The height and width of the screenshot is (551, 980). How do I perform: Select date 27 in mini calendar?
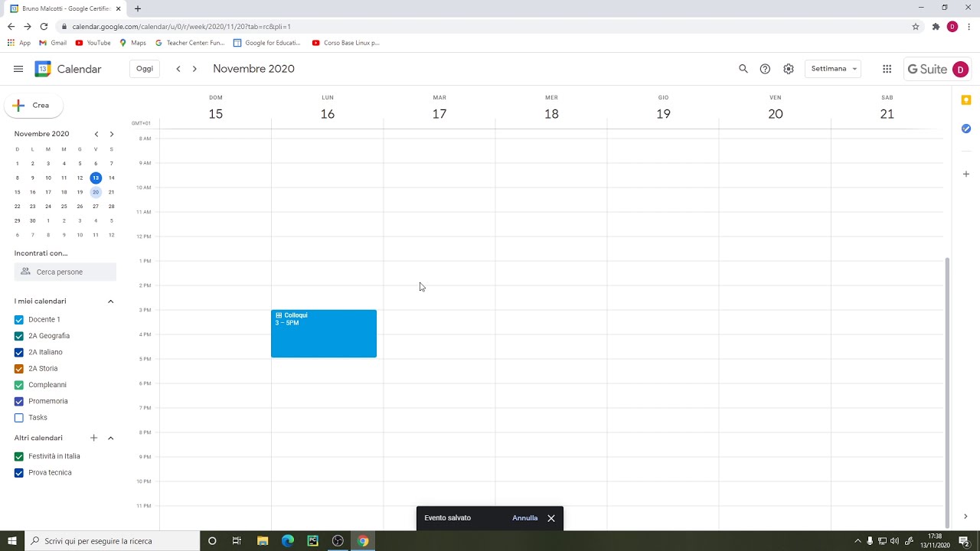(96, 206)
